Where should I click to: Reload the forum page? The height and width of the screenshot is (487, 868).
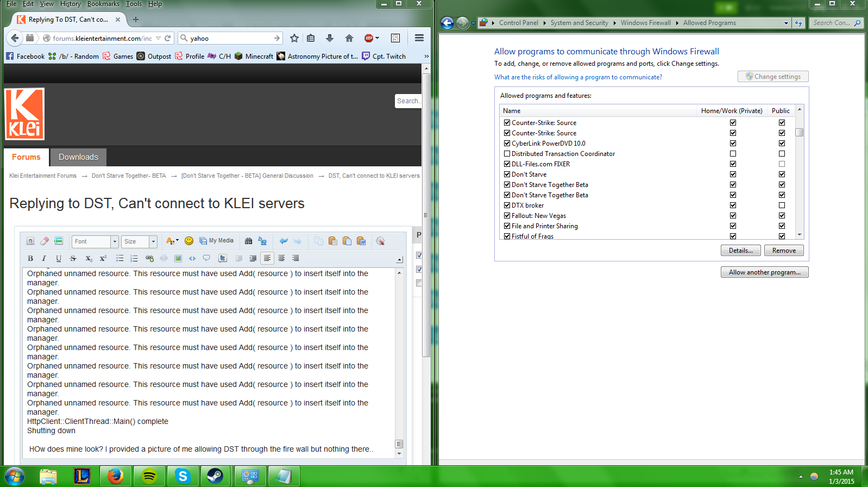pos(168,38)
